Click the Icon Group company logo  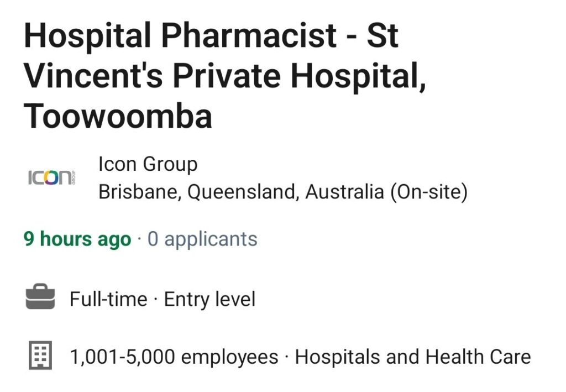point(51,177)
